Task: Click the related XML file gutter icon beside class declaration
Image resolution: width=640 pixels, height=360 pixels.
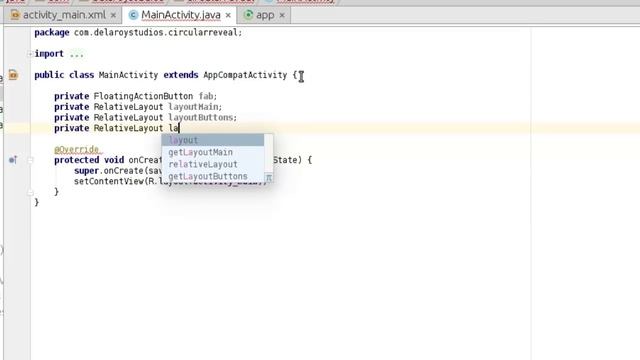Action: pos(13,75)
